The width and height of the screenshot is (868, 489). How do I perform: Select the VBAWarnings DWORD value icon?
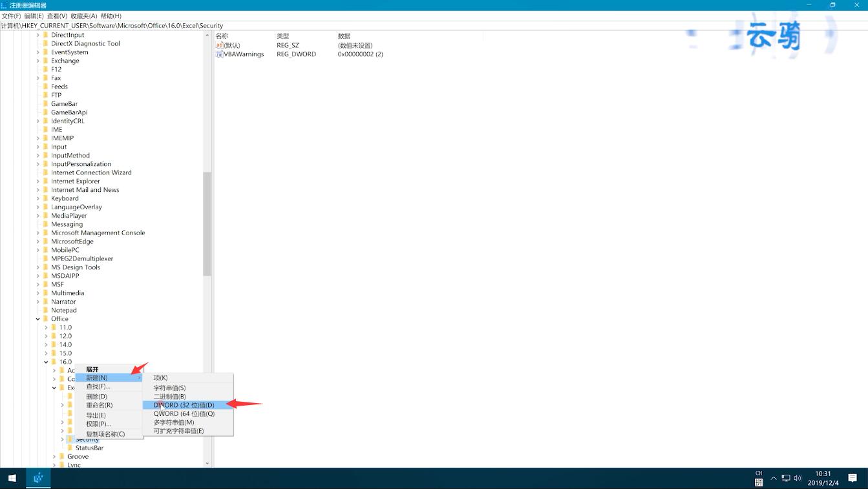tap(220, 54)
